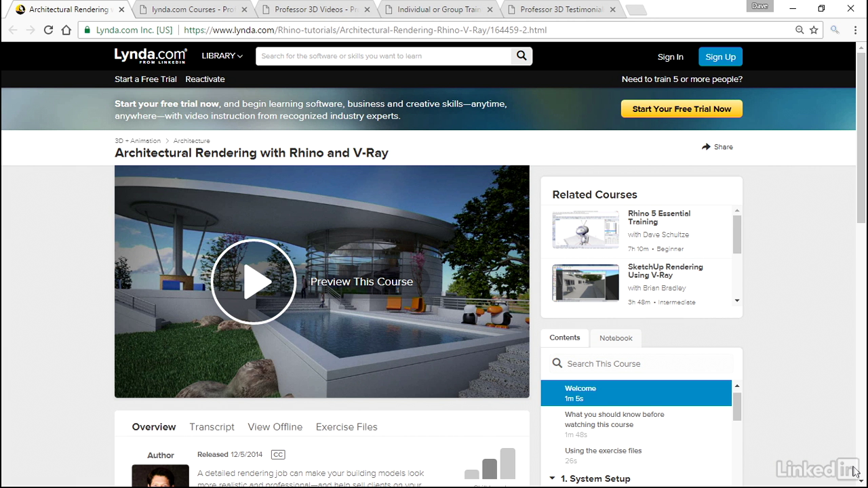The width and height of the screenshot is (868, 488).
Task: Click search icon in Search This Course
Action: [x=557, y=363]
